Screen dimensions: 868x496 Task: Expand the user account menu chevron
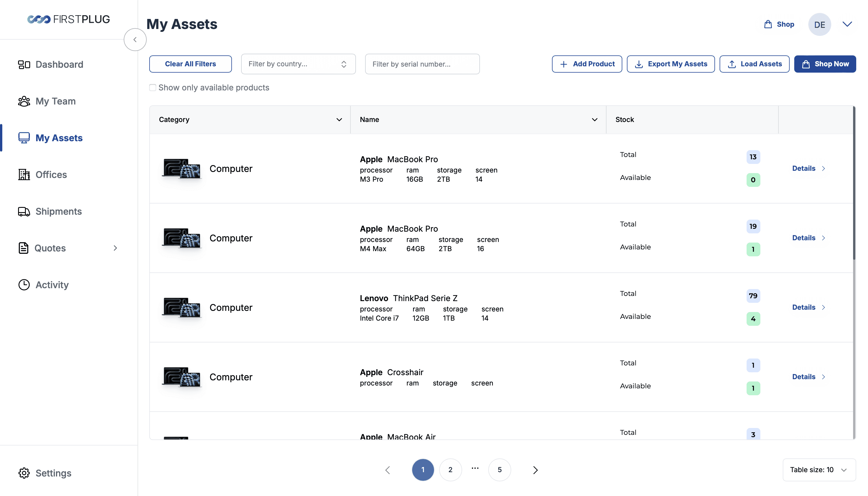coord(847,24)
